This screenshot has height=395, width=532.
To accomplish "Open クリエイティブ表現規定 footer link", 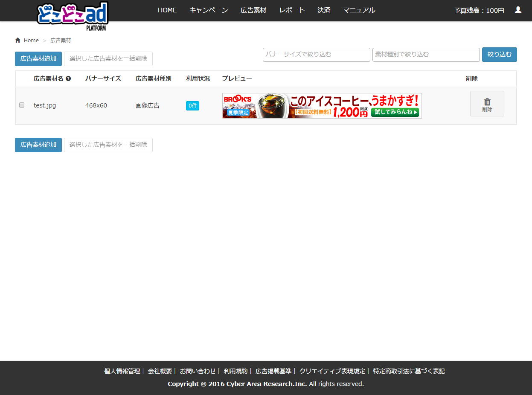I will [x=332, y=372].
